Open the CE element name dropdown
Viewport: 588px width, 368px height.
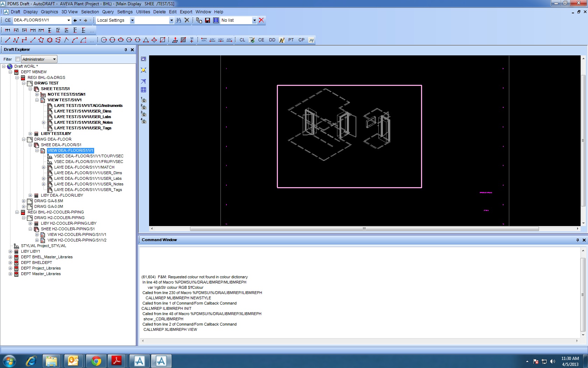click(x=69, y=20)
